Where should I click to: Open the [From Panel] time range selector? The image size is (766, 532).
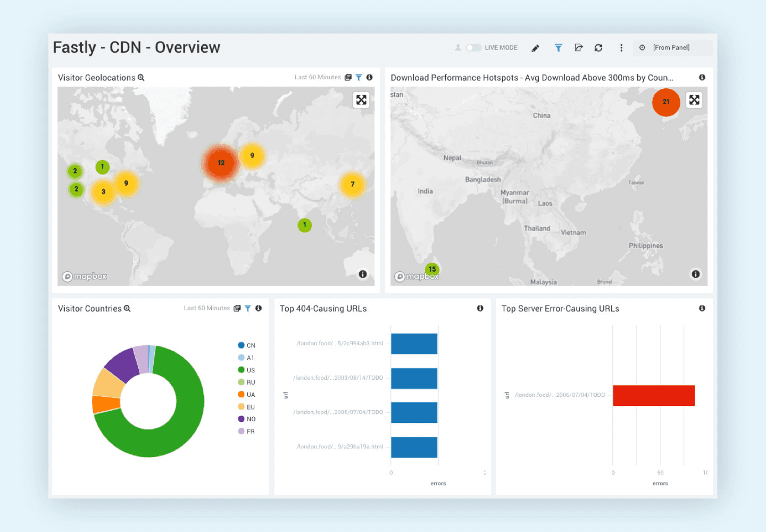(x=672, y=48)
